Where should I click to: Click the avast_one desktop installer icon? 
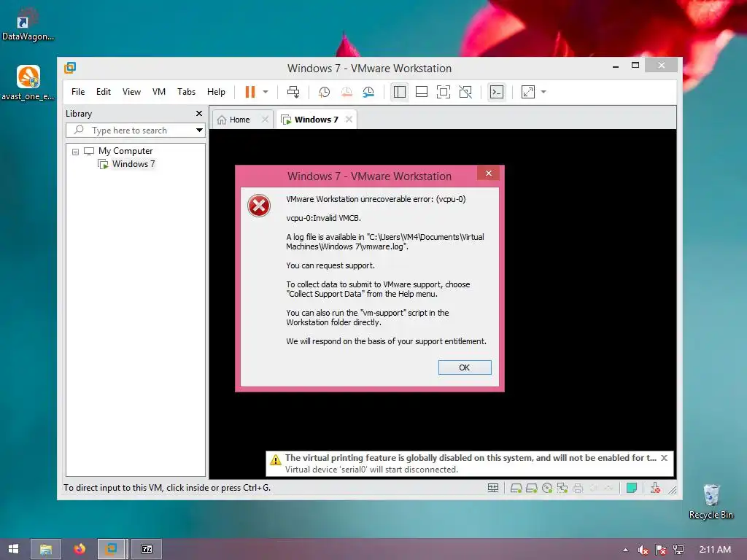click(28, 83)
